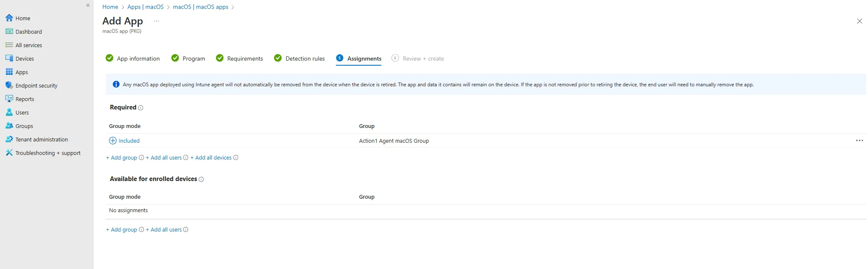Click the Included group mode link
The height and width of the screenshot is (269, 868).
click(129, 141)
